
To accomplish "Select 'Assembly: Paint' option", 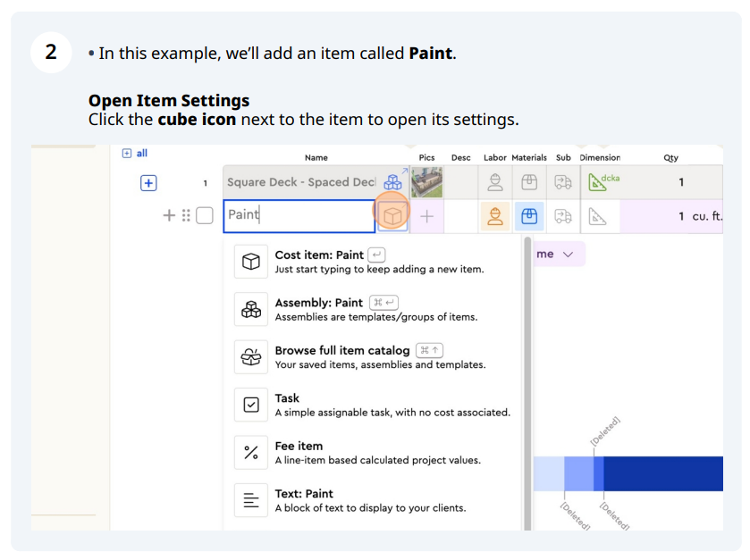I will (x=372, y=309).
